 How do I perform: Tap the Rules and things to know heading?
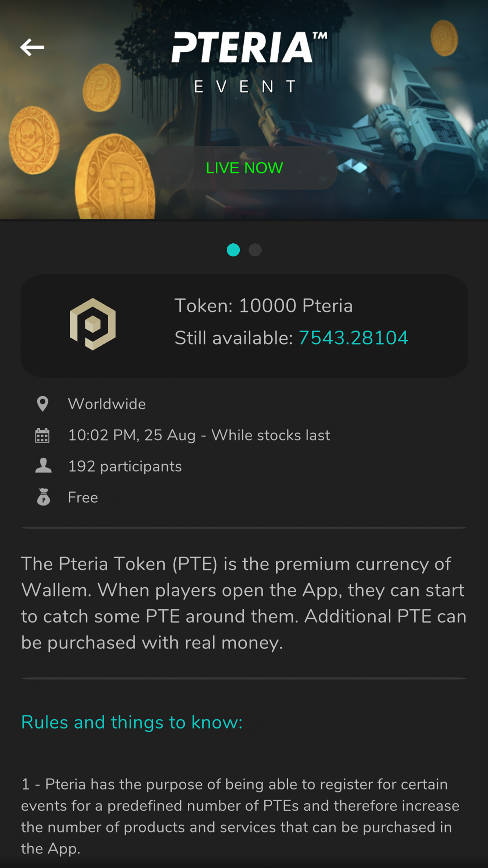pos(132,722)
